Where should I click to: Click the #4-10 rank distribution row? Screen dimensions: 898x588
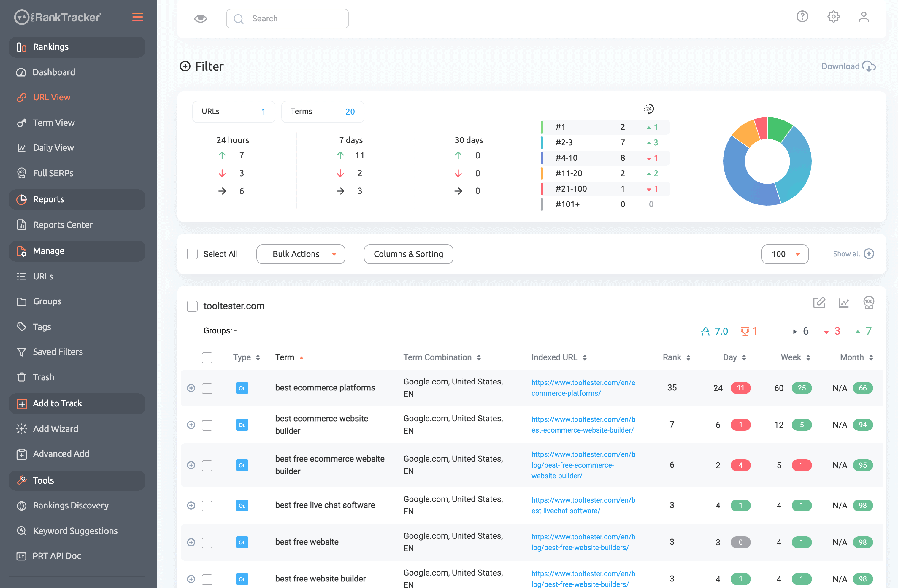(605, 158)
